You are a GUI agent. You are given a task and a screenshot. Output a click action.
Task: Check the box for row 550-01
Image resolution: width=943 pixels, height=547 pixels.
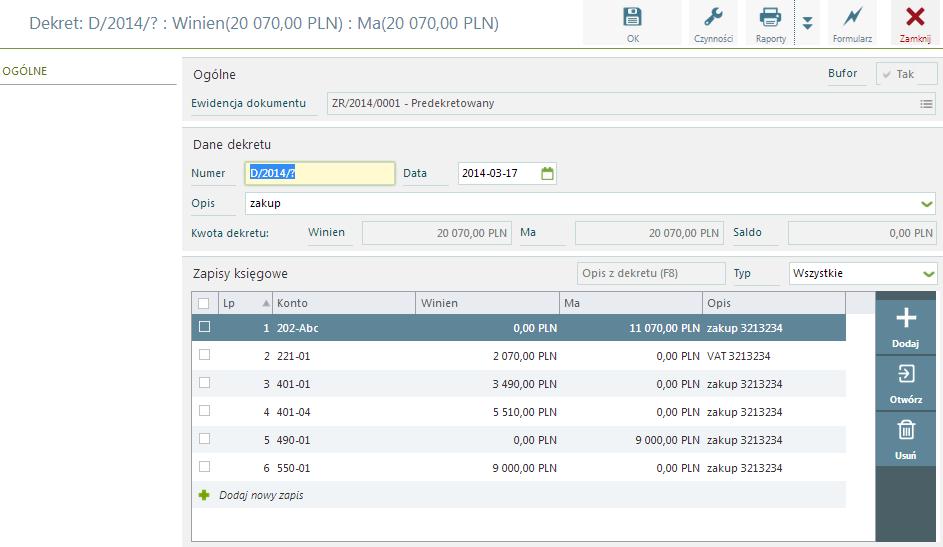[x=204, y=466]
